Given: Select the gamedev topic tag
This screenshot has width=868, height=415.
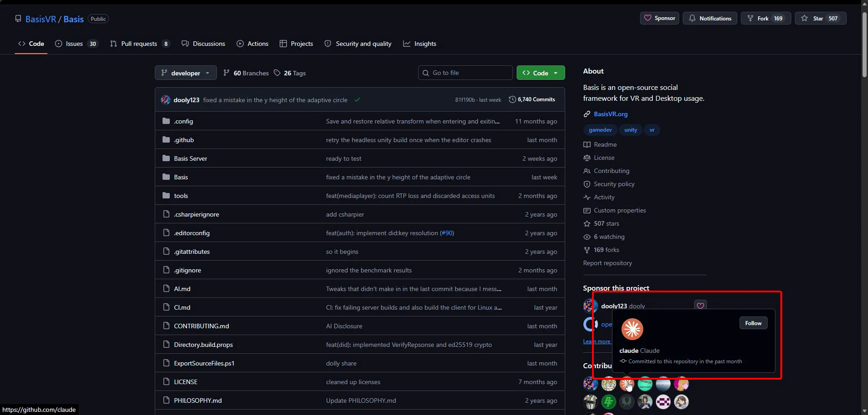Looking at the screenshot, I should (600, 130).
